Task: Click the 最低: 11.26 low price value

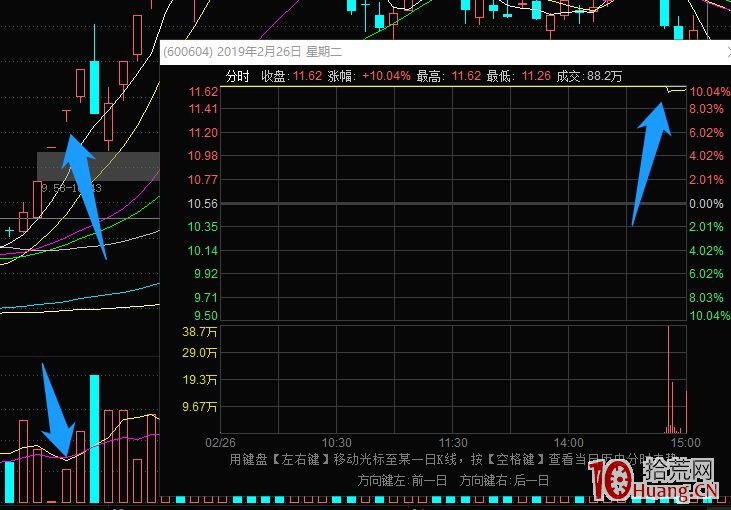Action: (x=518, y=76)
